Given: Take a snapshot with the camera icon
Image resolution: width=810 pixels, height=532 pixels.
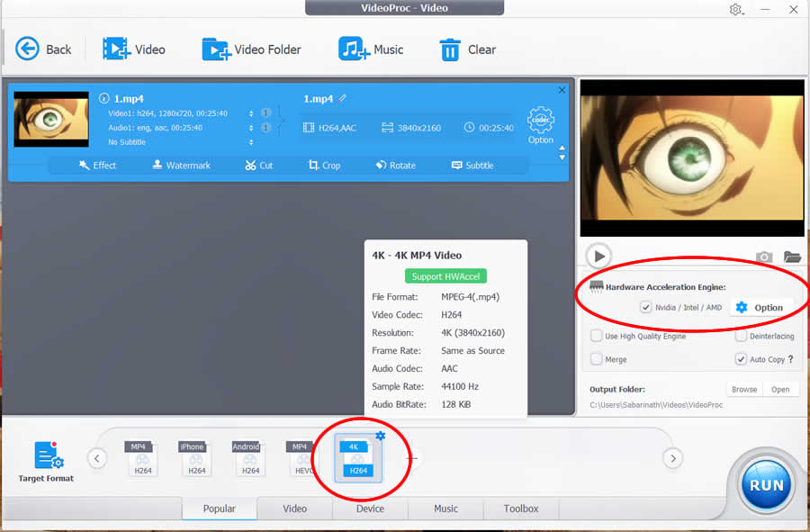Looking at the screenshot, I should tap(764, 257).
